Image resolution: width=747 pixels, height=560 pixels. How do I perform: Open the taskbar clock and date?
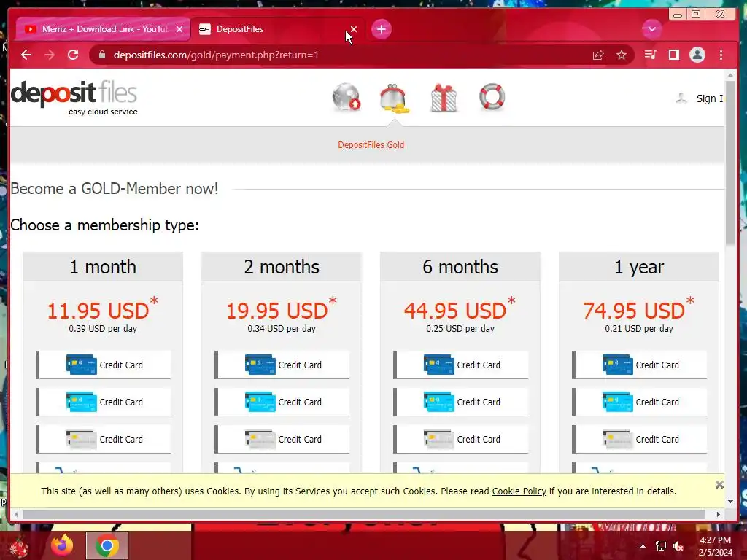click(715, 546)
